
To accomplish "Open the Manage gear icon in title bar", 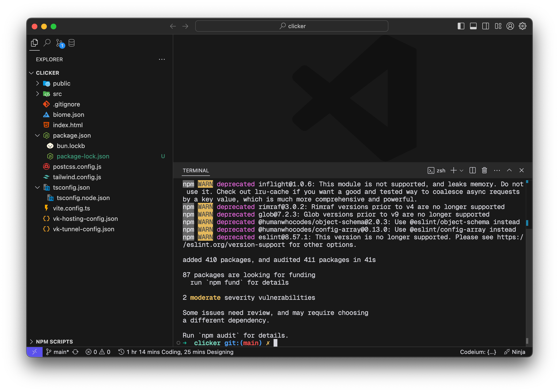I will point(522,26).
